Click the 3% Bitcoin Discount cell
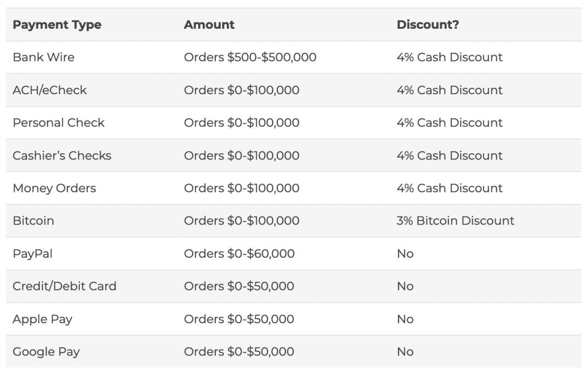The image size is (588, 376). (455, 221)
